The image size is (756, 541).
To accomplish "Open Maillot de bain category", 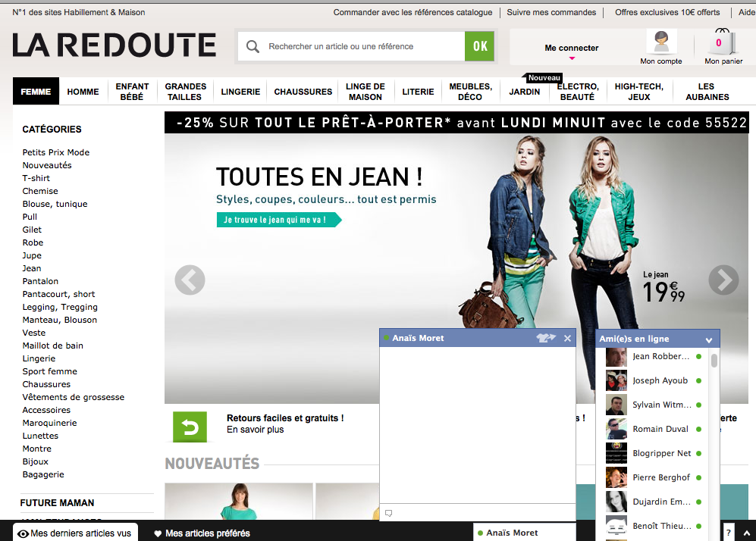I will pyautogui.click(x=52, y=346).
